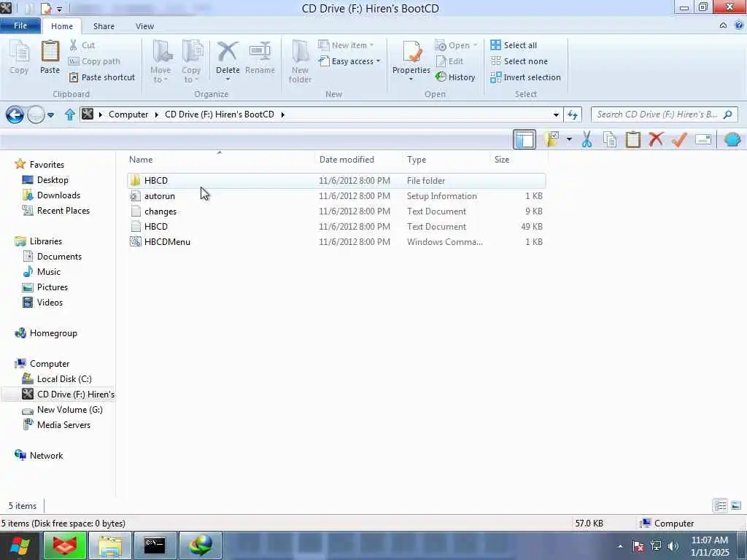Click the Forward navigation arrow

click(x=36, y=114)
